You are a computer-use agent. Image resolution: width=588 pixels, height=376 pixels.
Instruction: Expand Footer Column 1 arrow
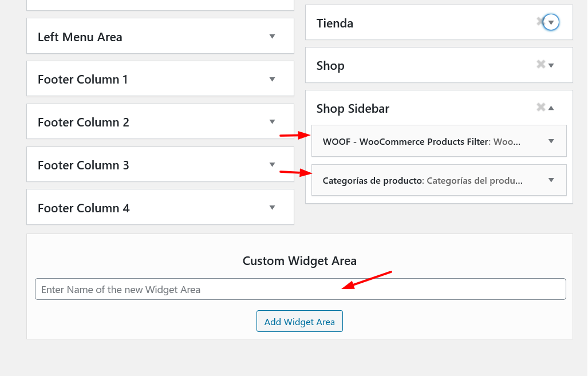click(x=273, y=79)
